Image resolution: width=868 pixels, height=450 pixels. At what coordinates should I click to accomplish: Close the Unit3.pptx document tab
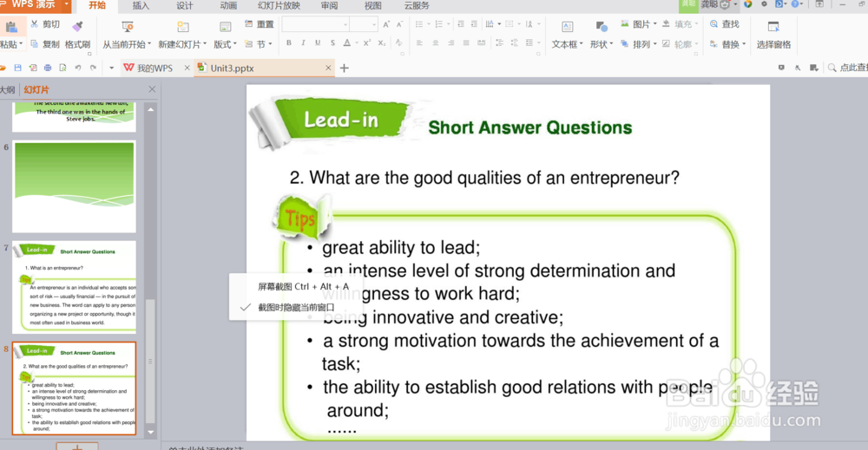(328, 68)
